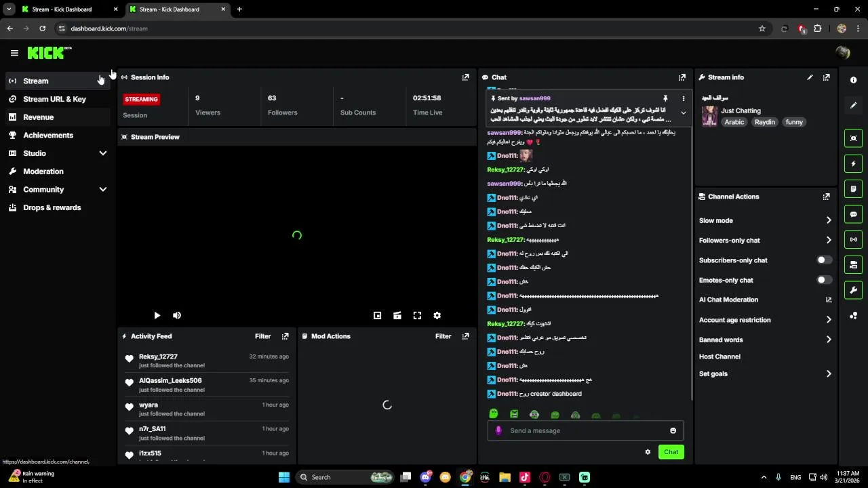Click Reksy_12727 in Activity Feed

point(158,357)
